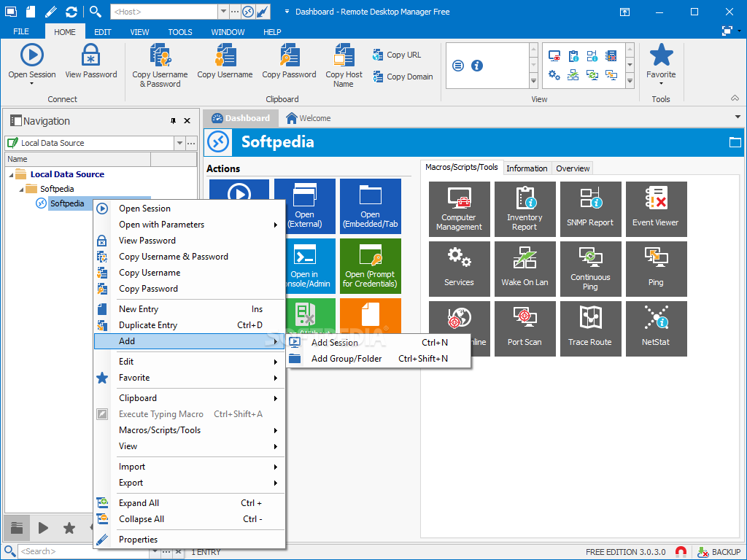
Task: Click Copy Username & Password in ribbon
Action: (160, 65)
